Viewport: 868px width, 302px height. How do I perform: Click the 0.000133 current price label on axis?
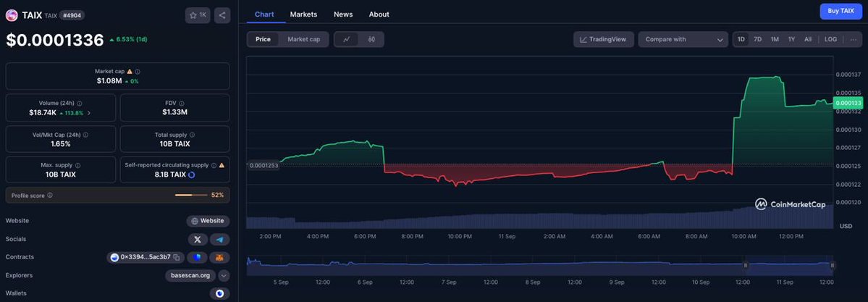pos(848,103)
